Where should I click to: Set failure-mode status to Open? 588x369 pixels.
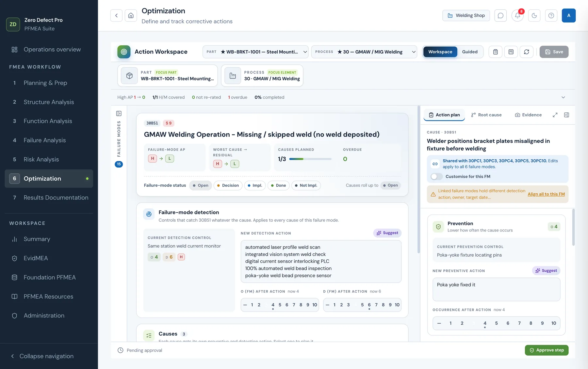click(201, 185)
